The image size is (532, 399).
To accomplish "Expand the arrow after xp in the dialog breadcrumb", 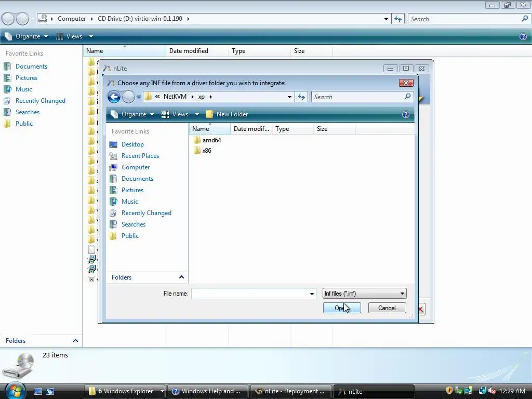I will [211, 97].
